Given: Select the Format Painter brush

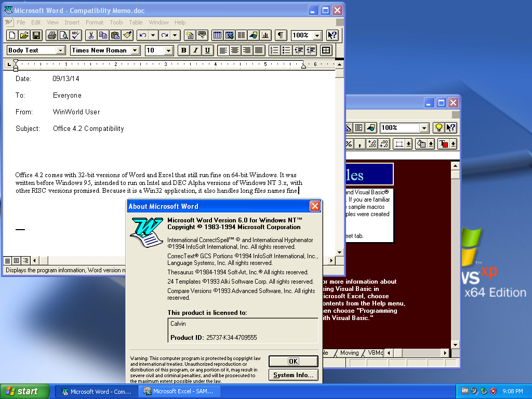Looking at the screenshot, I should coord(127,35).
